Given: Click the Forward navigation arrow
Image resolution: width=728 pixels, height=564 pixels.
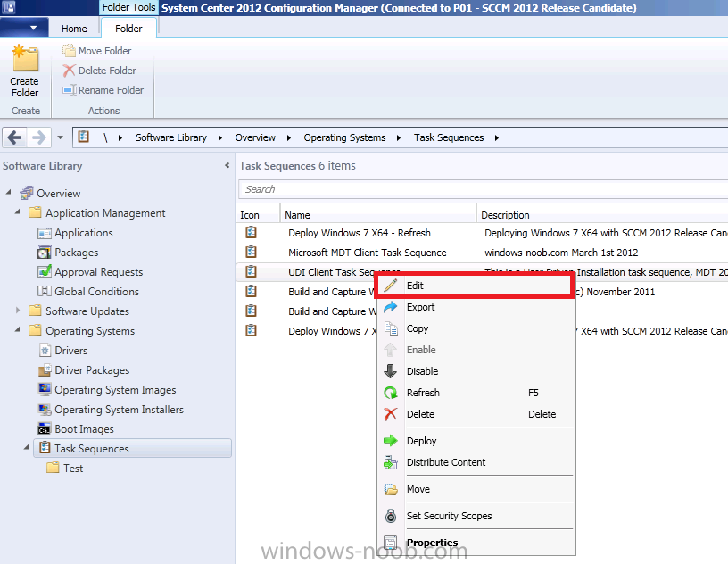Looking at the screenshot, I should click(x=38, y=137).
